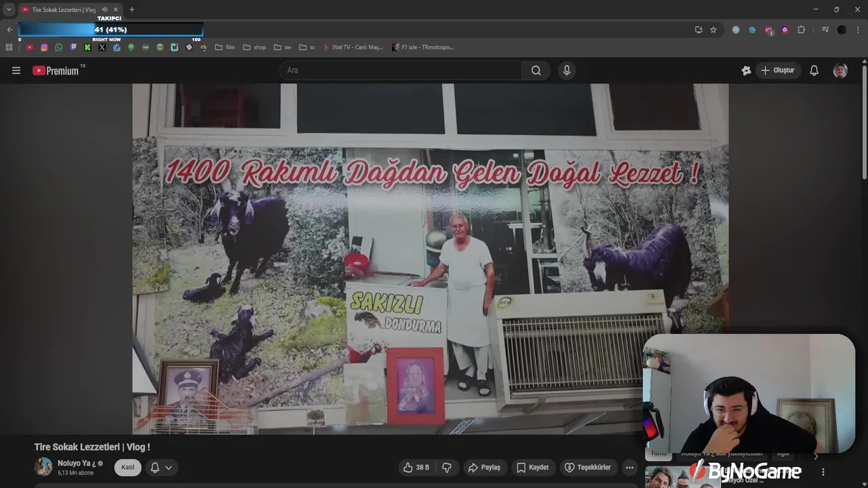Open the WhatsApp bookmark icon

(x=58, y=47)
